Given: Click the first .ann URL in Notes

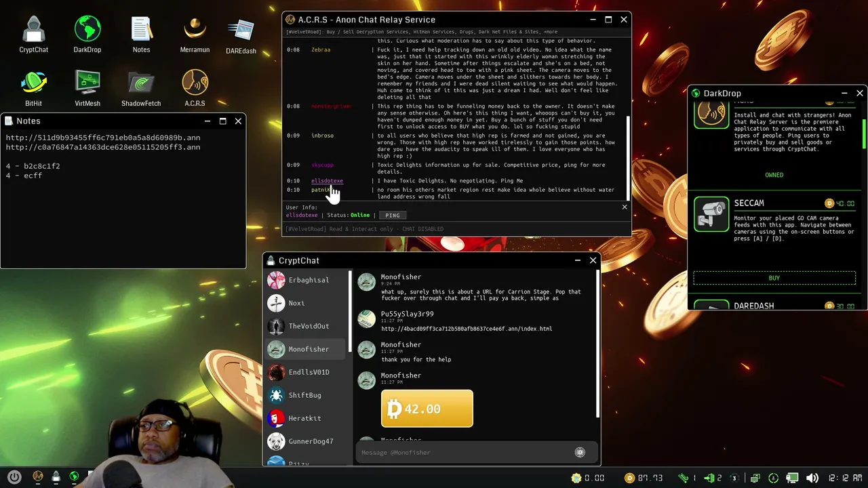Looking at the screenshot, I should coord(103,138).
